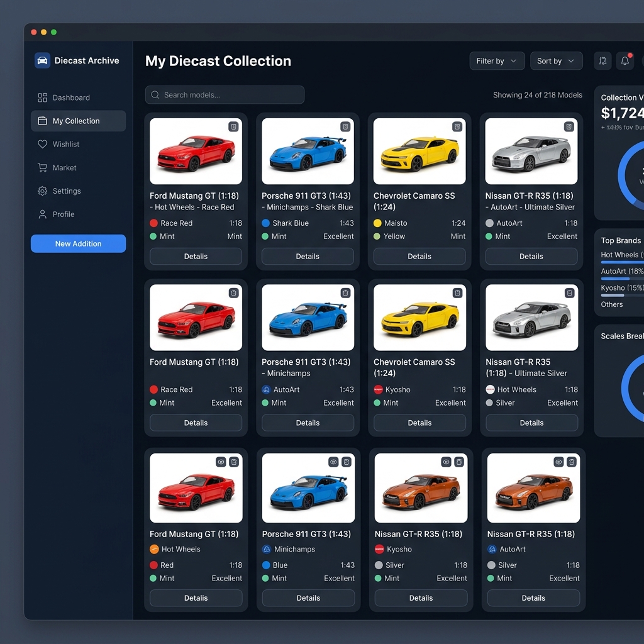The image size is (644, 644).
Task: Click the Market shopping cart icon
Action: point(42,168)
